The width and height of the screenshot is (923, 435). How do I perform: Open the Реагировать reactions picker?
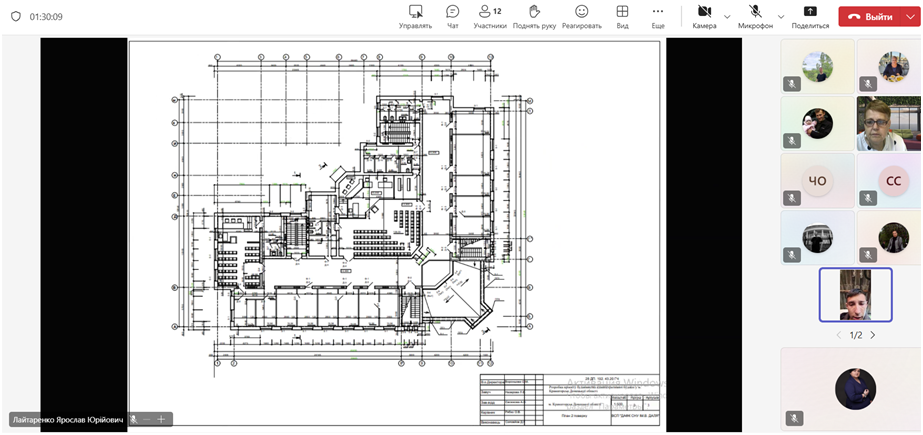pyautogui.click(x=582, y=16)
